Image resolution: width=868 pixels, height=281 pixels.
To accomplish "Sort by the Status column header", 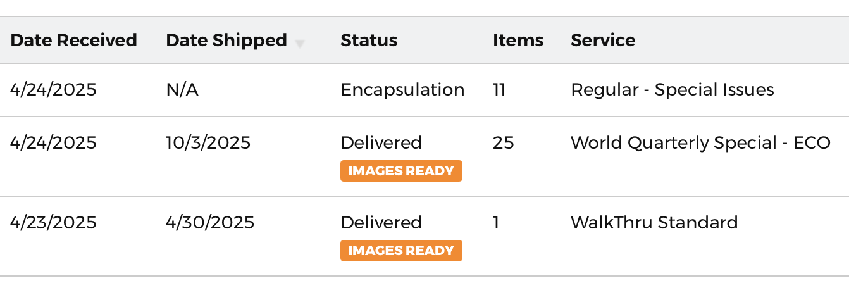I will [369, 40].
